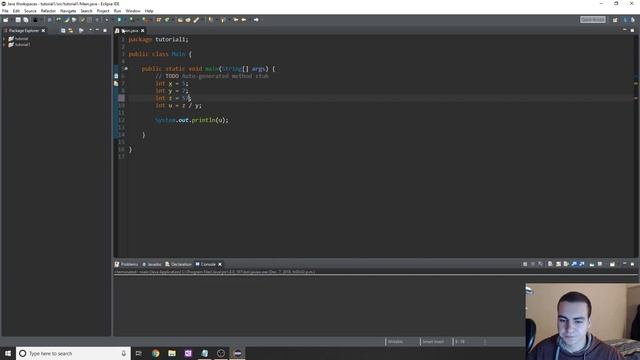
Task: Open the File menu
Action: click(x=5, y=11)
